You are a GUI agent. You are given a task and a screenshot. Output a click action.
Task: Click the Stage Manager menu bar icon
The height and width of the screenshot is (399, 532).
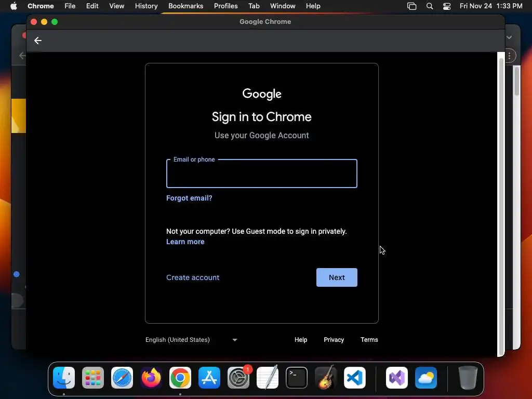pos(411,6)
